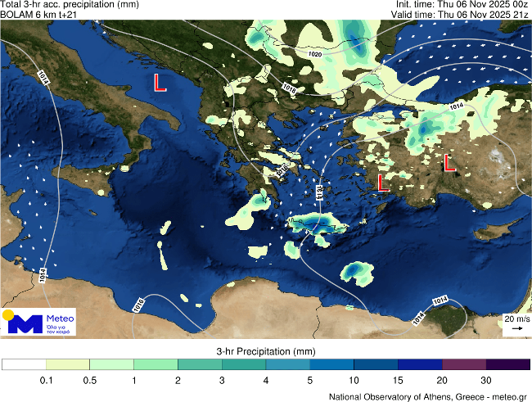Click the Meteo logo in bottom-left corner
The width and height of the screenshot is (532, 402).
coord(38,321)
